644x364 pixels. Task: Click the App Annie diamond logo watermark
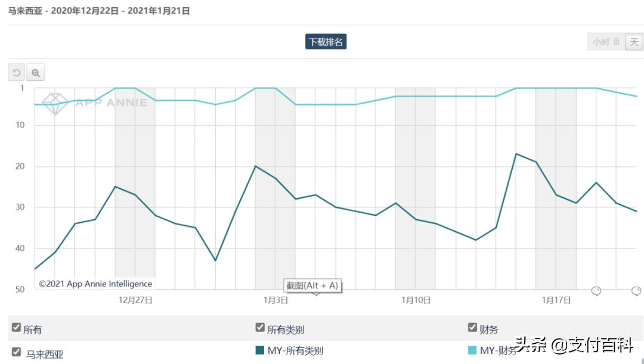point(55,102)
